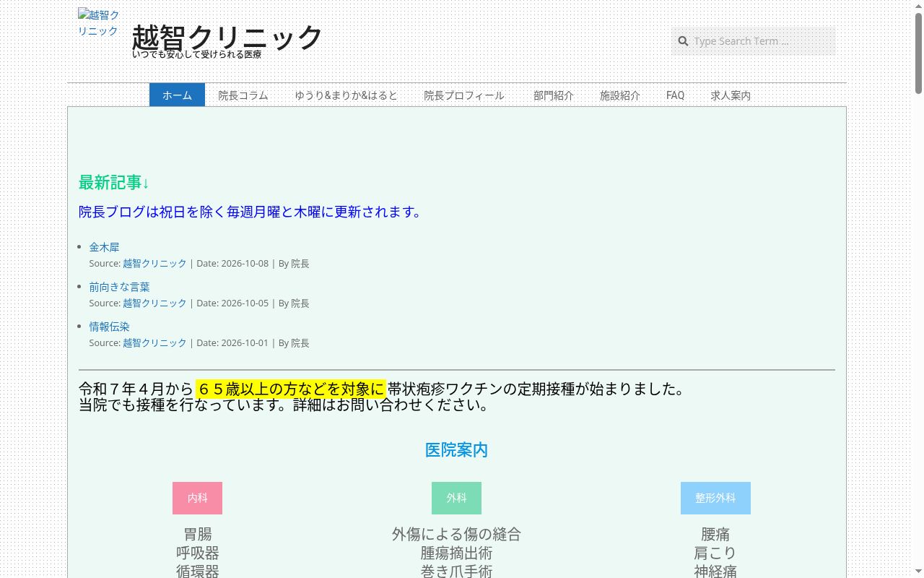Click the blue 整形外科 button
Screen dimensions: 924x578
(715, 498)
